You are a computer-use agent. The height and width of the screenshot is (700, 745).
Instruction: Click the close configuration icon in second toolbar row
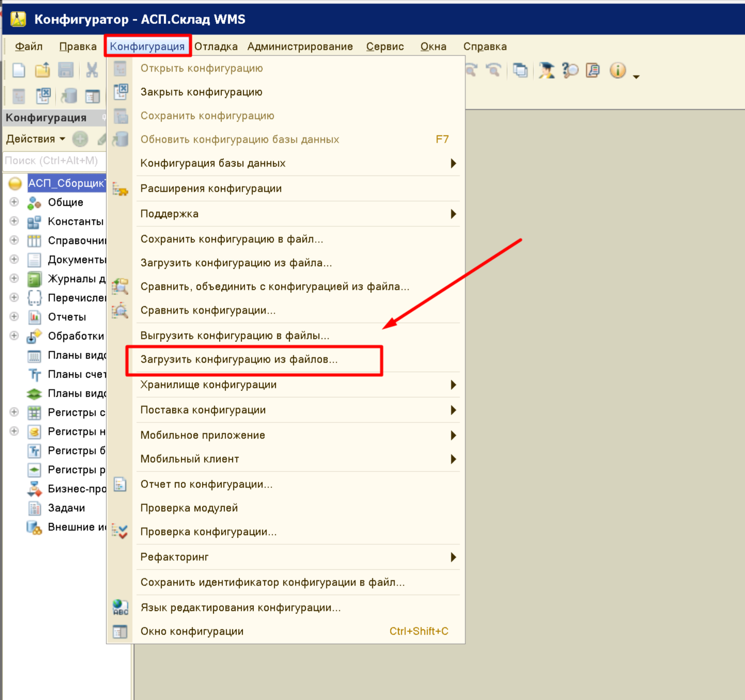(x=43, y=96)
